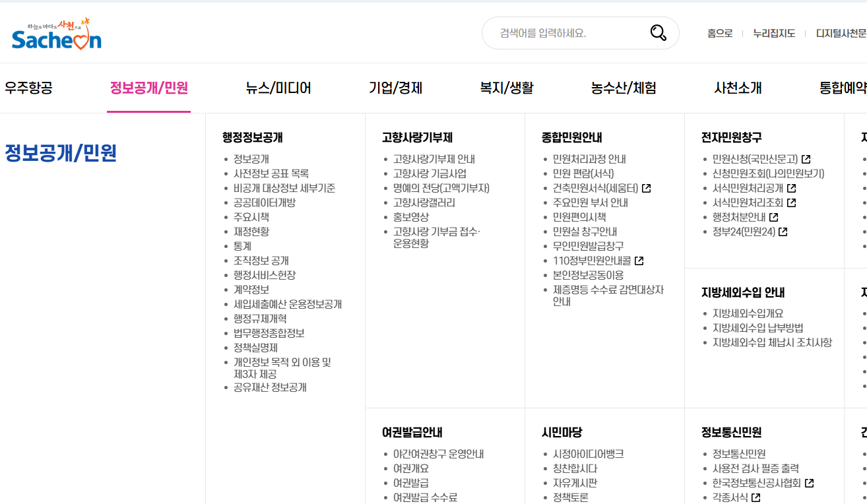
Task: Open the 조직정보 공개 item
Action: [x=261, y=261]
